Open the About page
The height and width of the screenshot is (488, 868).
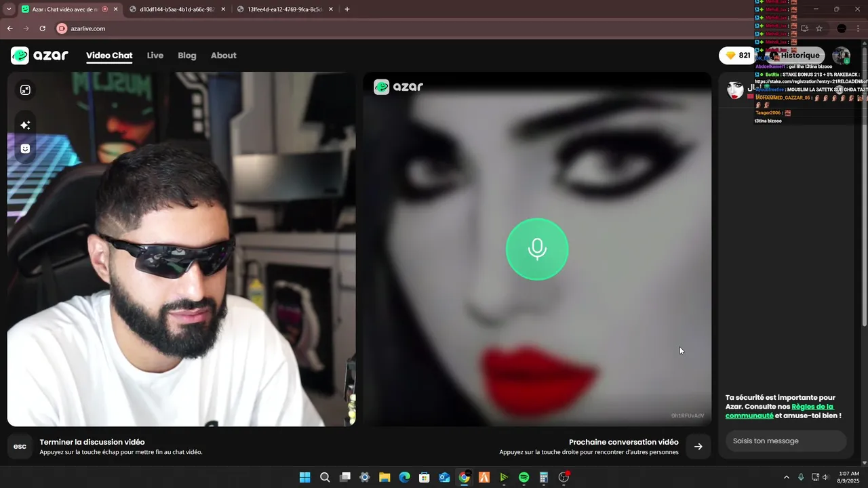(x=224, y=56)
